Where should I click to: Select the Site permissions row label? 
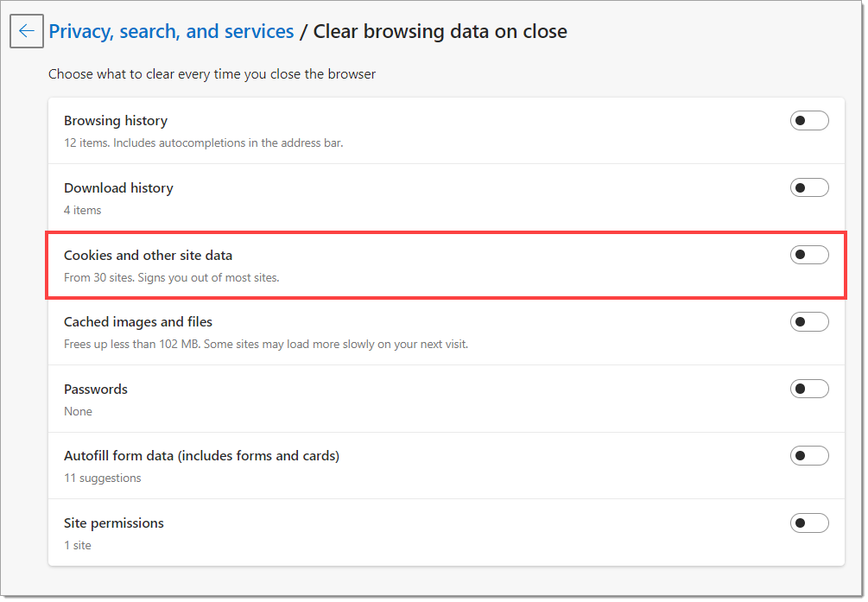pyautogui.click(x=113, y=523)
